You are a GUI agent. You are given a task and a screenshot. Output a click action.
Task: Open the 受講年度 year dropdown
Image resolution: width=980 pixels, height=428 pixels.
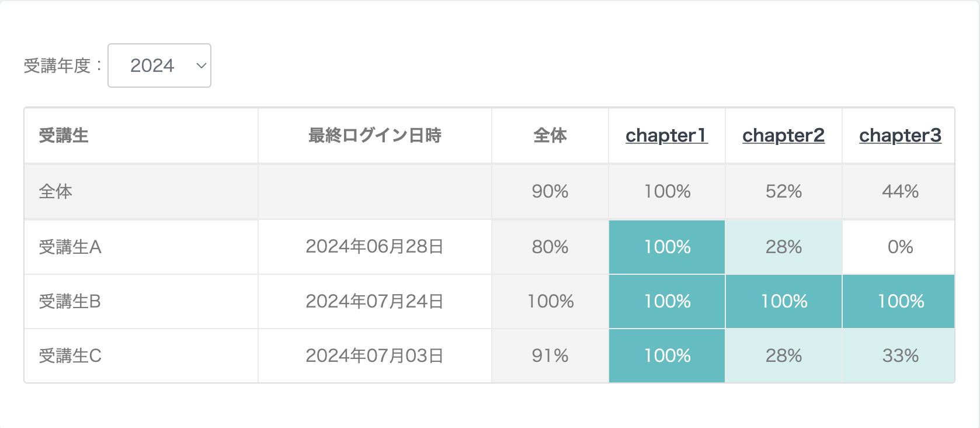[x=159, y=65]
